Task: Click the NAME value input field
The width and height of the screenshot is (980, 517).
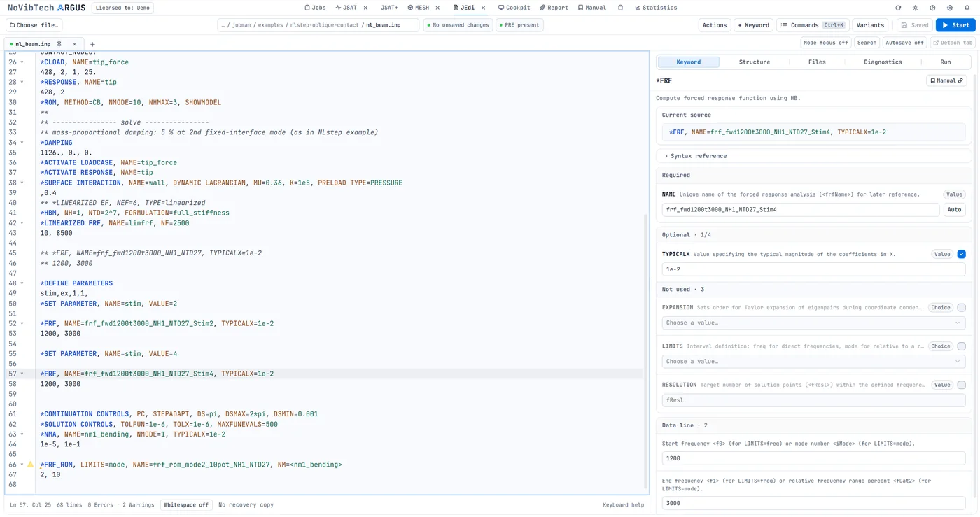Action: (800, 209)
